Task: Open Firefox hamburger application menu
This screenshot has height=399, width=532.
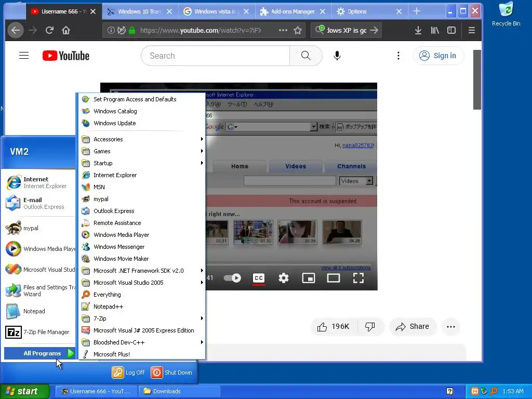Action: 471,30
